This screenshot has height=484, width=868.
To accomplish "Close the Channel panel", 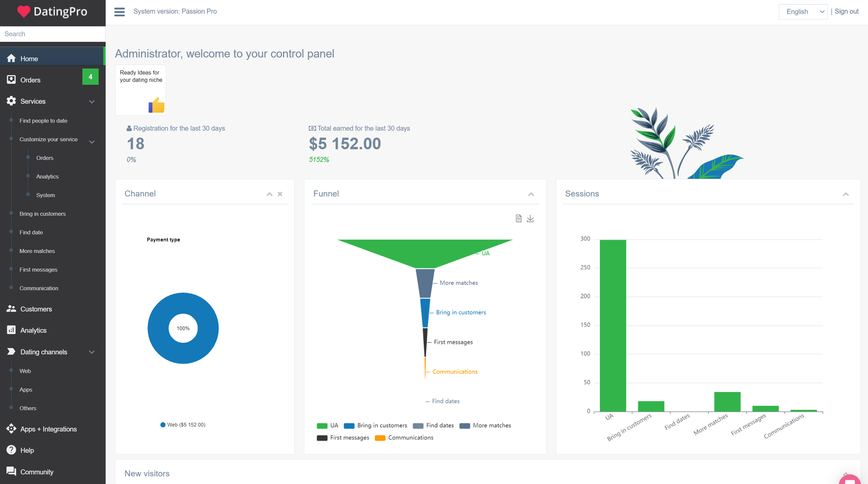I will point(280,194).
